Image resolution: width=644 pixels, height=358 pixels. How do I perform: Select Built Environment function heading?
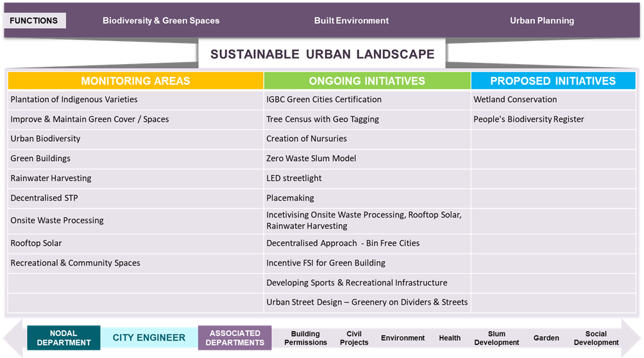pos(351,21)
